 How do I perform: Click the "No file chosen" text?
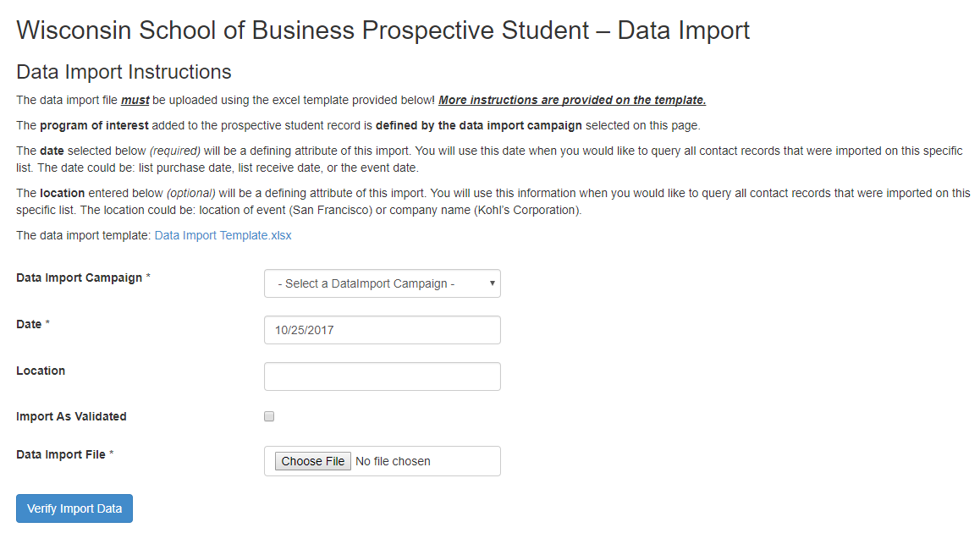coord(393,461)
